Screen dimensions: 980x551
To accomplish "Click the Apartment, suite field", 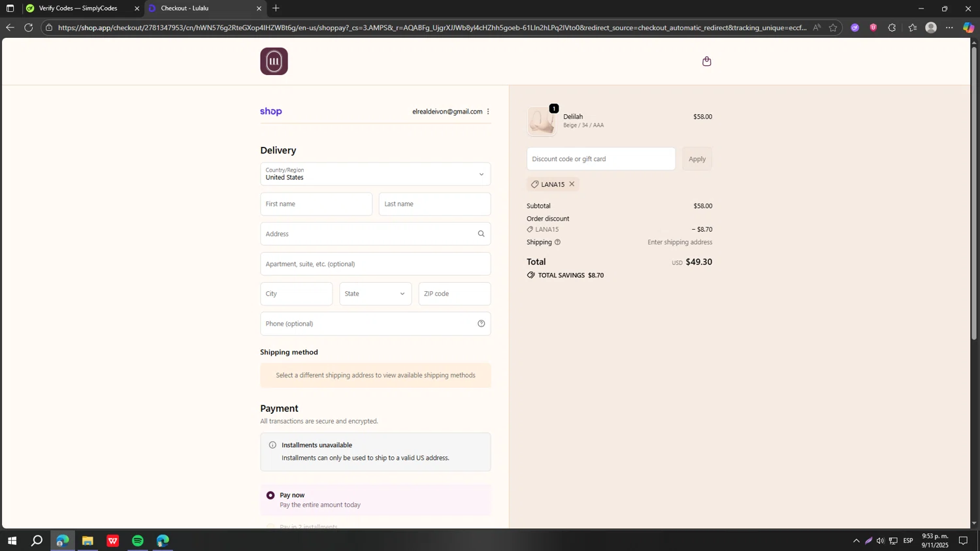I will [376, 264].
